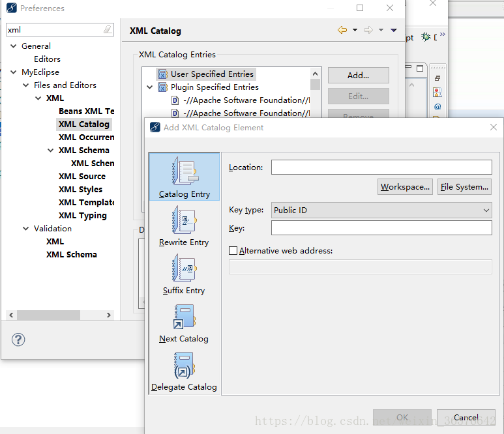
Task: Click the File System... button
Action: tap(464, 186)
